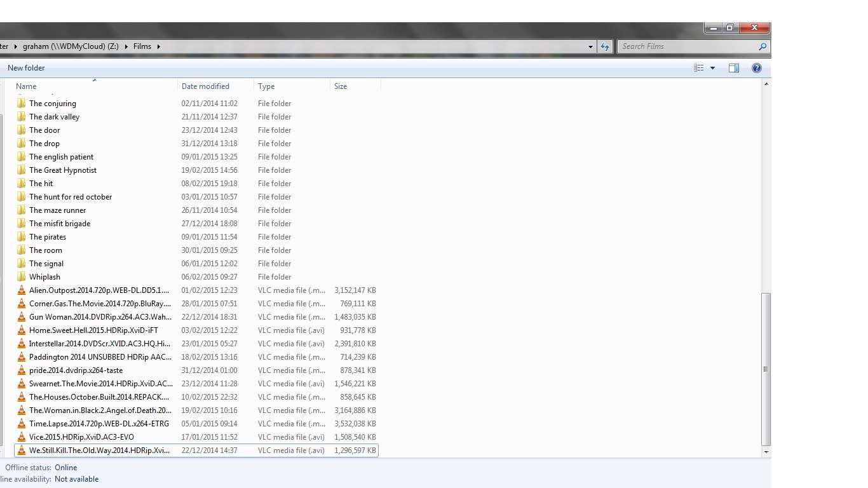Screen dimensions: 868x488
Task: Toggle the preview pane button
Action: coord(734,68)
